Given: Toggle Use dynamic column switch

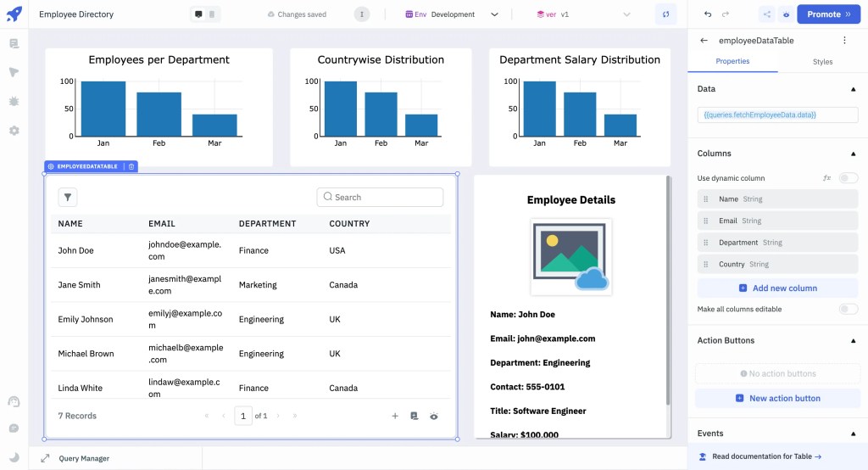Looking at the screenshot, I should click(848, 178).
